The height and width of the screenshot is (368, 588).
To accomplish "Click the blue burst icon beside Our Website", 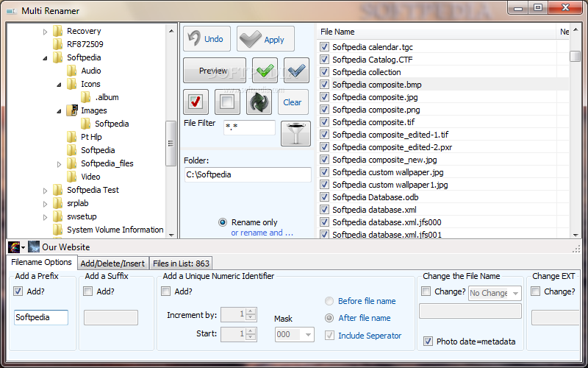I will click(34, 247).
